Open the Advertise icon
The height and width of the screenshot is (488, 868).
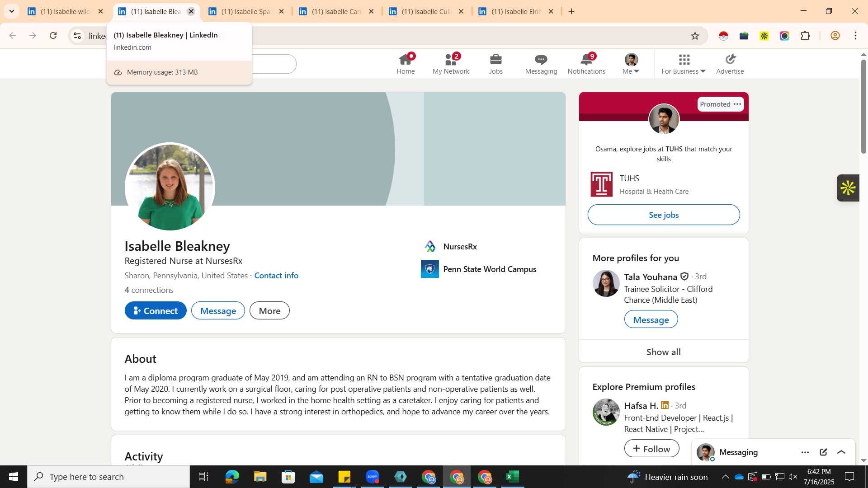[x=730, y=64]
